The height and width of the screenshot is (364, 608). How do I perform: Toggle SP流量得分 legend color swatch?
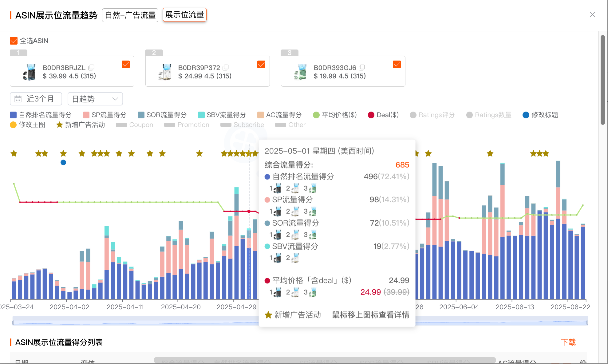(x=86, y=115)
